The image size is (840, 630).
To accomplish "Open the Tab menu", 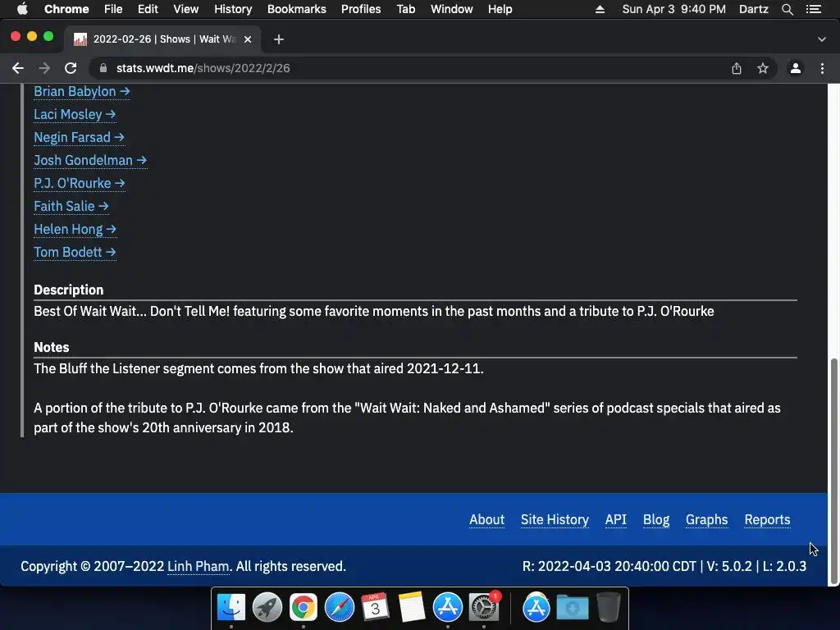I will [x=406, y=9].
